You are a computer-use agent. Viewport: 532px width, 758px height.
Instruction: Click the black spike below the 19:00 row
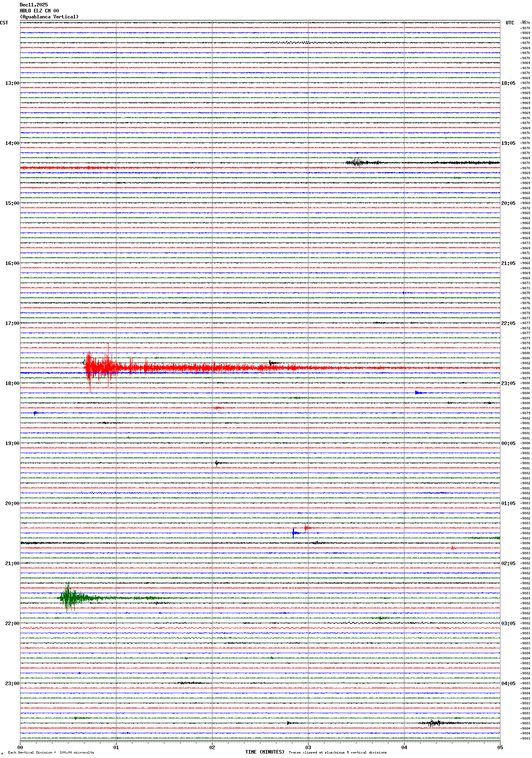click(216, 463)
